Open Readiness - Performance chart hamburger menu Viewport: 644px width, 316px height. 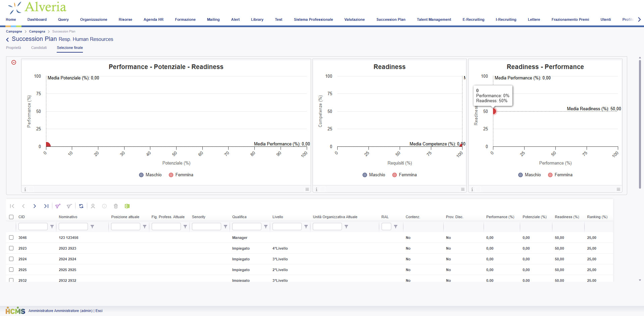coord(618,189)
